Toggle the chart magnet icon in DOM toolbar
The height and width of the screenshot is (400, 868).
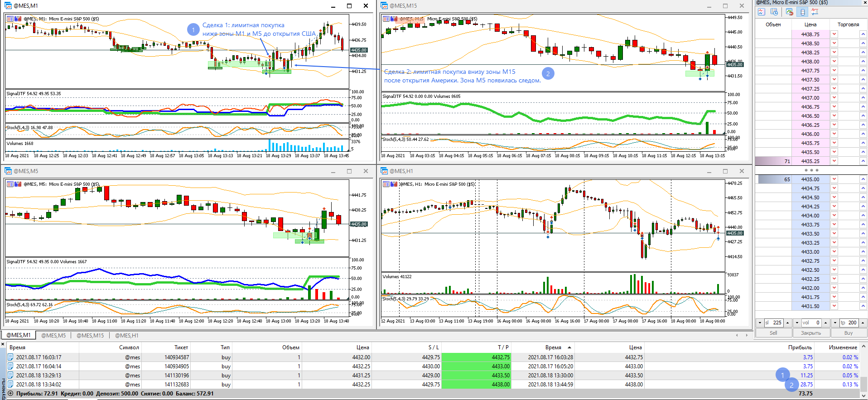(790, 12)
